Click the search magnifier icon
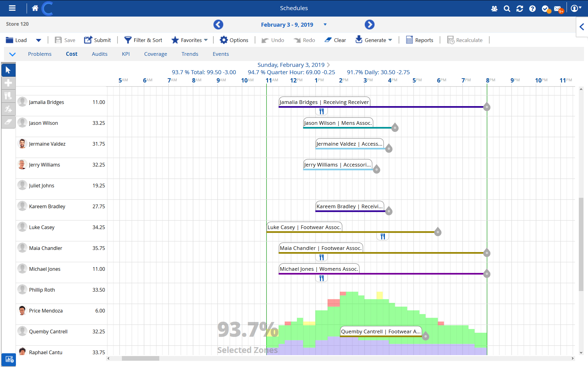The image size is (588, 368). (x=507, y=9)
